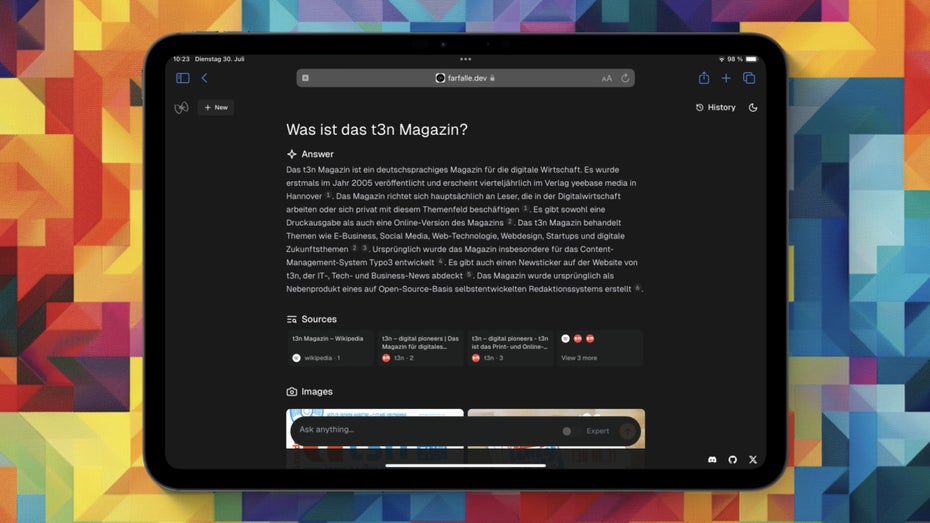Enable the Expert mode switch

pos(570,431)
